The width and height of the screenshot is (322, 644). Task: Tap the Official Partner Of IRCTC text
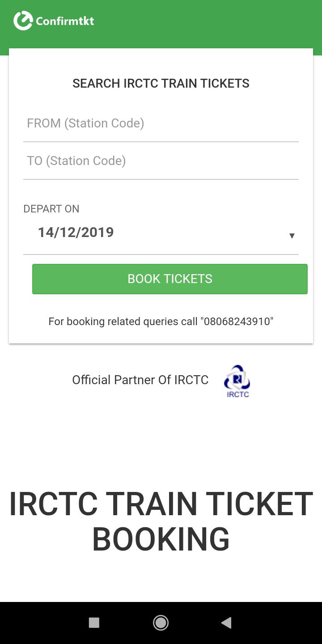coord(140,380)
